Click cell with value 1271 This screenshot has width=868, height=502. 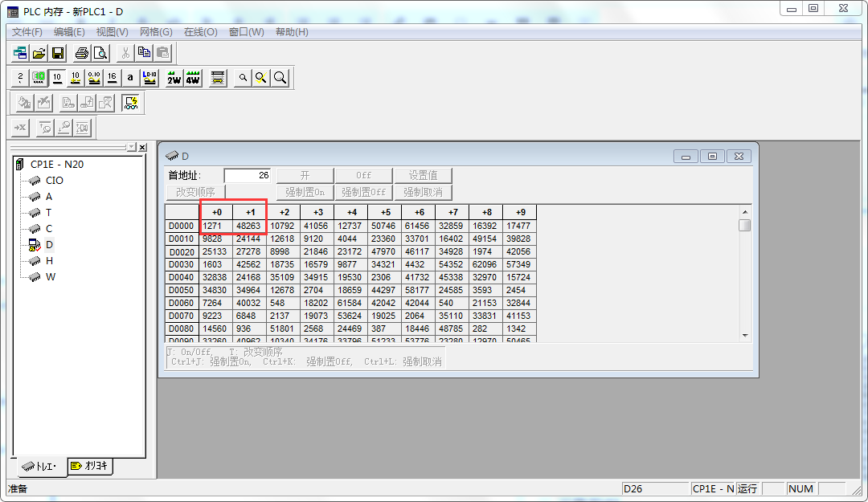(216, 226)
